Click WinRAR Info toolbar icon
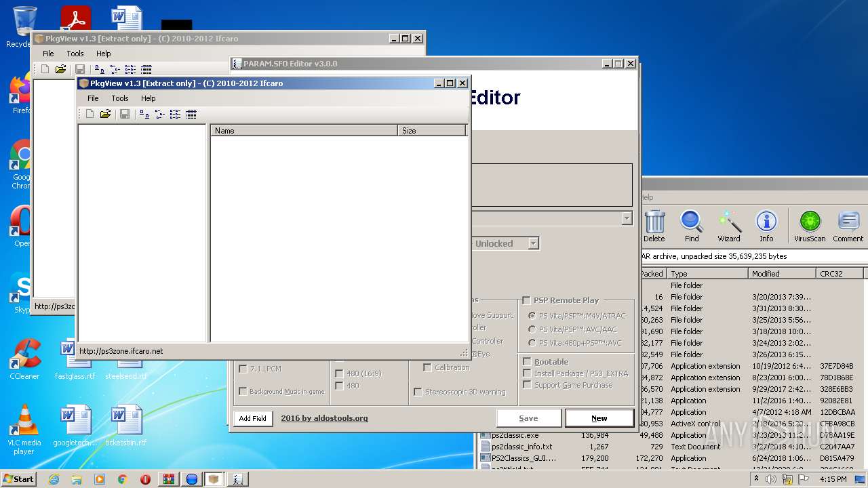868x488 pixels. click(x=766, y=226)
